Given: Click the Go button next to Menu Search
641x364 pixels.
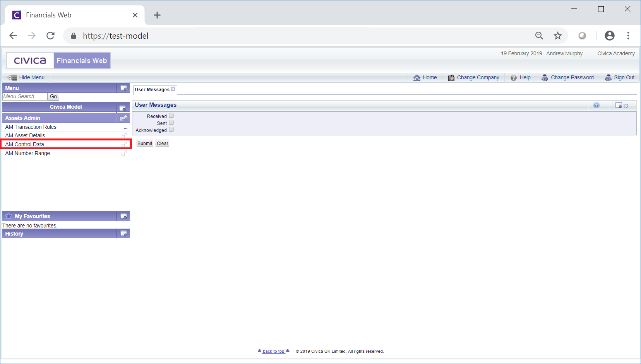Looking at the screenshot, I should (x=53, y=97).
